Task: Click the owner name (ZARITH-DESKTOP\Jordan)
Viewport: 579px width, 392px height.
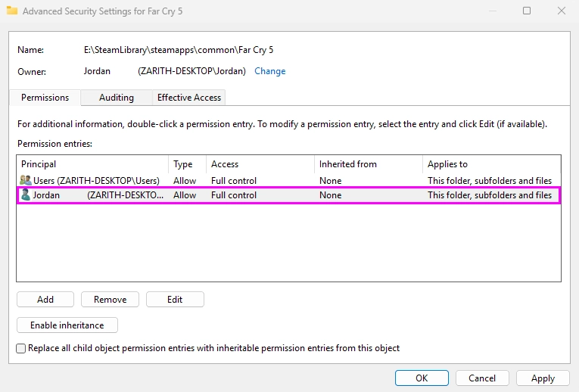Action: pos(191,71)
